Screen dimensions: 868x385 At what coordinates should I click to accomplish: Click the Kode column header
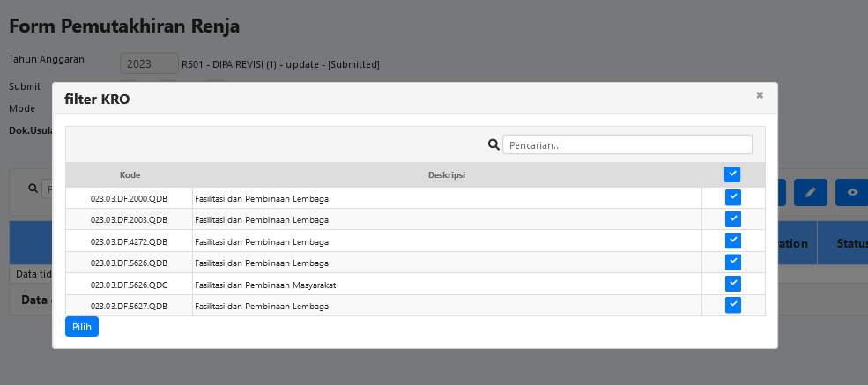[x=130, y=174]
